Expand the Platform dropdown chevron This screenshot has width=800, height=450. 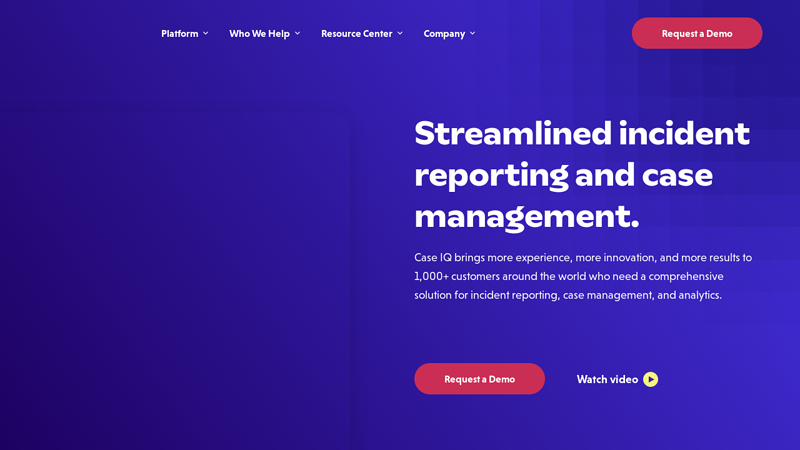pyautogui.click(x=206, y=34)
